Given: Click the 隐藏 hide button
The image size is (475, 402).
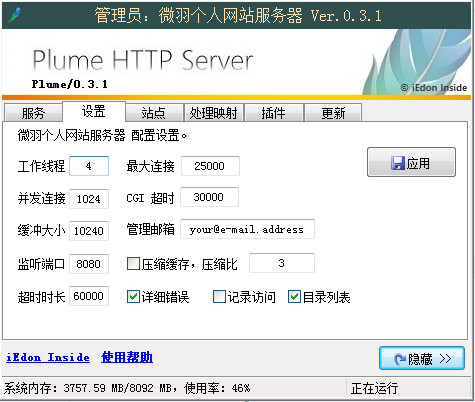Looking at the screenshot, I should (422, 358).
